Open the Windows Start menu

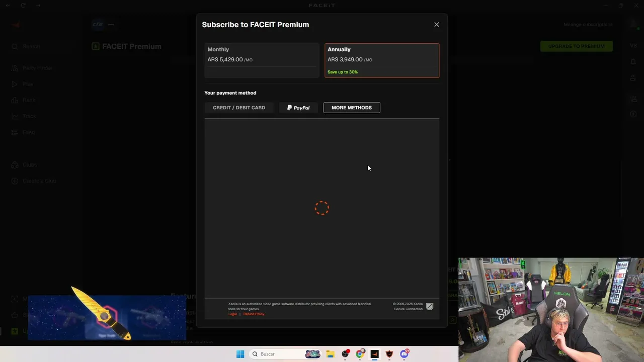pyautogui.click(x=240, y=354)
